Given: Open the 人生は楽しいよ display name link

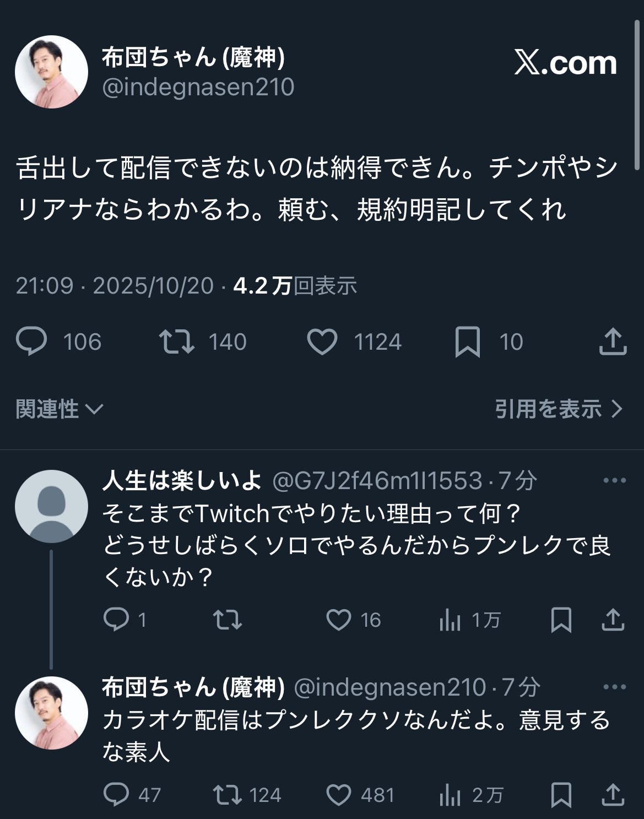Looking at the screenshot, I should pos(182,481).
